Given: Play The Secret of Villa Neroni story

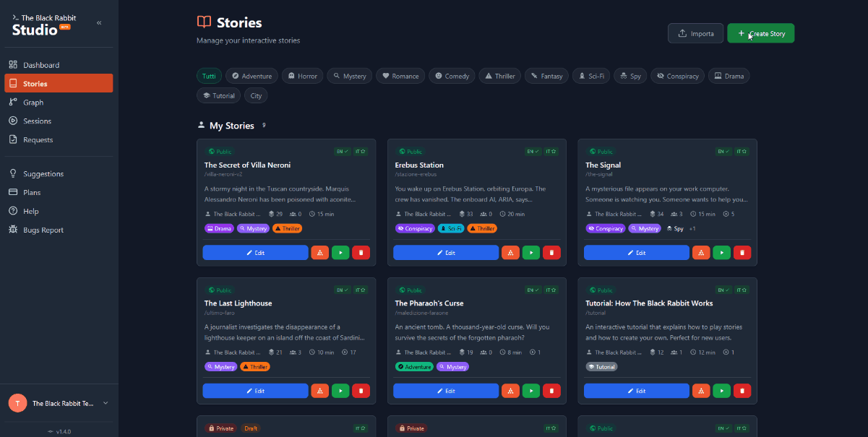Looking at the screenshot, I should coord(340,253).
